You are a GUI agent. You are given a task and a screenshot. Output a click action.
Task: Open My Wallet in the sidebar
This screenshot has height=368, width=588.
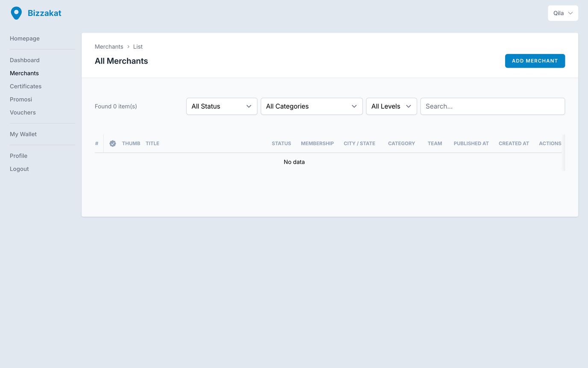click(x=23, y=134)
